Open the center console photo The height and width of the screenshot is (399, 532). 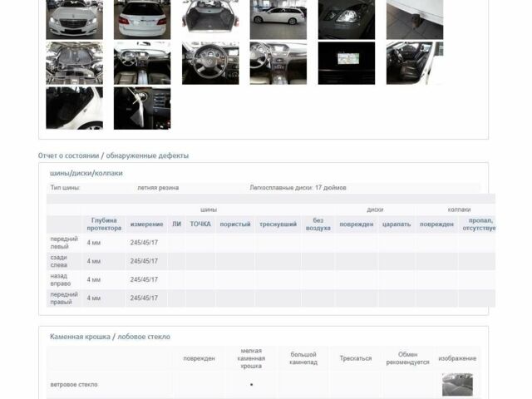click(x=278, y=63)
